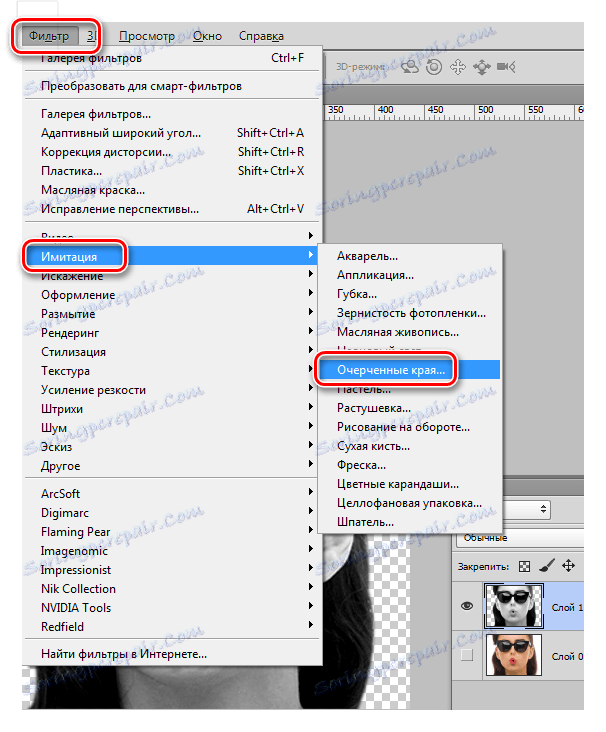Image resolution: width=606 pixels, height=732 pixels.
Task: Select Очерченные края... filter
Action: click(x=410, y=370)
